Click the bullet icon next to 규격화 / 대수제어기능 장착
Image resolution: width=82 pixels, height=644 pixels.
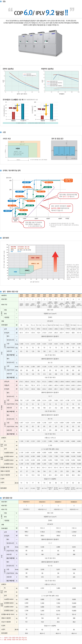click(1, 171)
